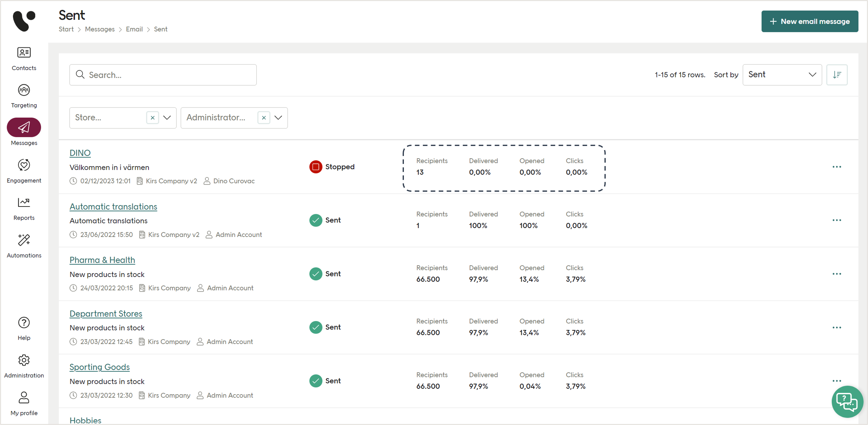The width and height of the screenshot is (868, 425).
Task: Click Email in the breadcrumb trail
Action: (x=134, y=29)
